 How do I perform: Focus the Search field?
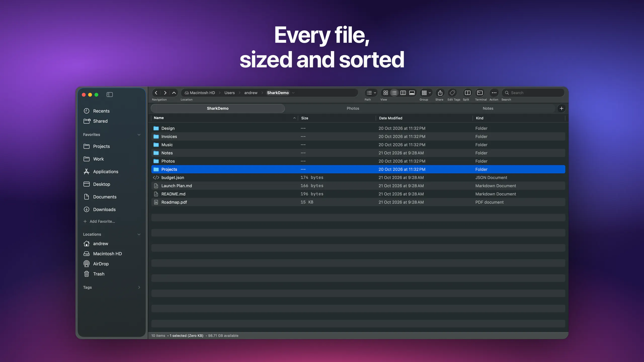pos(533,93)
